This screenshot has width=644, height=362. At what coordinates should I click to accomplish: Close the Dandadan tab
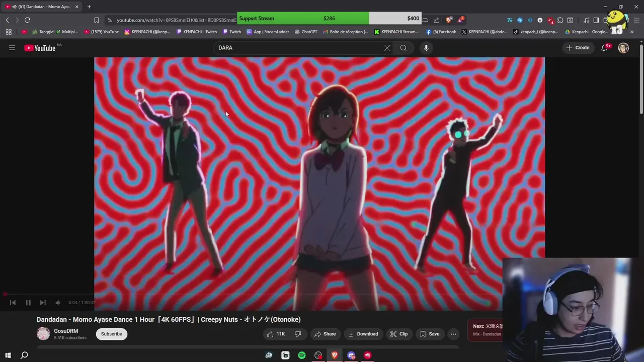(77, 7)
